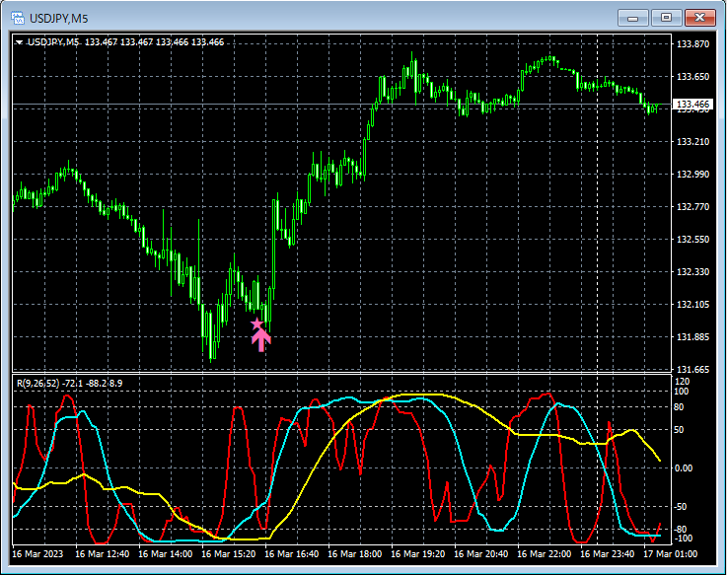
Task: Click the 132.990 price scale value
Action: coord(692,174)
